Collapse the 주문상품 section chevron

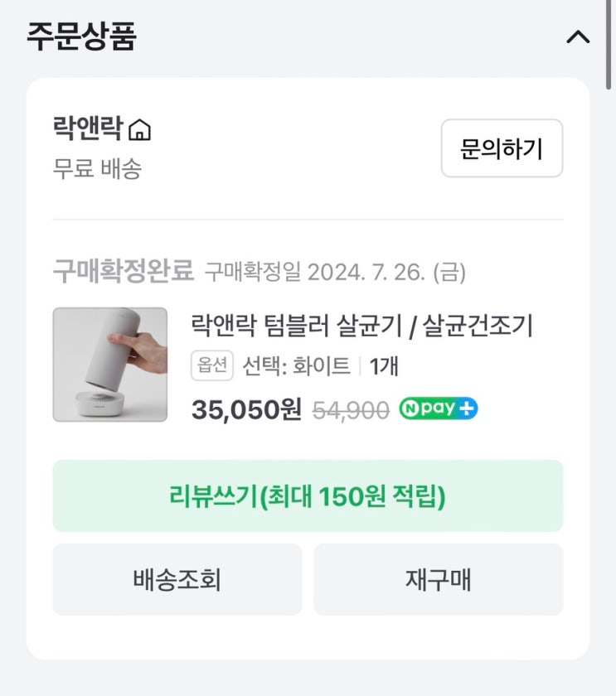click(x=578, y=37)
